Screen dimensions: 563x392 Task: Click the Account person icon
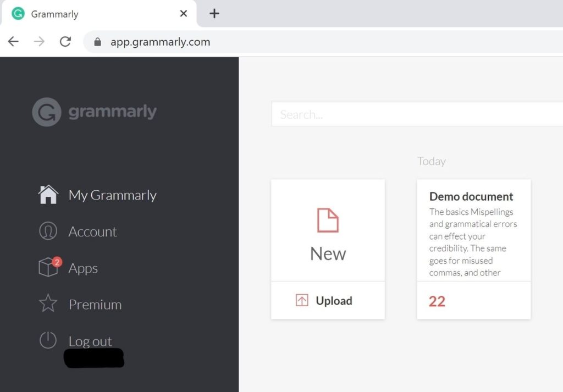click(48, 230)
